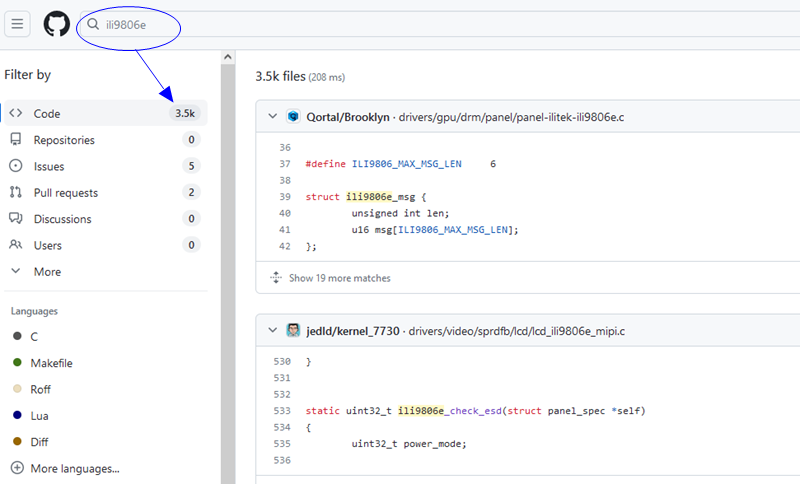Filter results by Lua language

(x=39, y=416)
